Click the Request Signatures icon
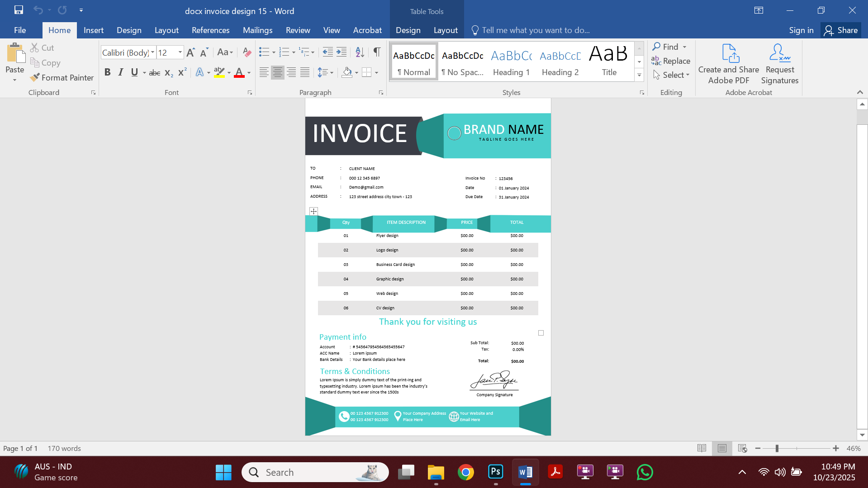 point(779,63)
